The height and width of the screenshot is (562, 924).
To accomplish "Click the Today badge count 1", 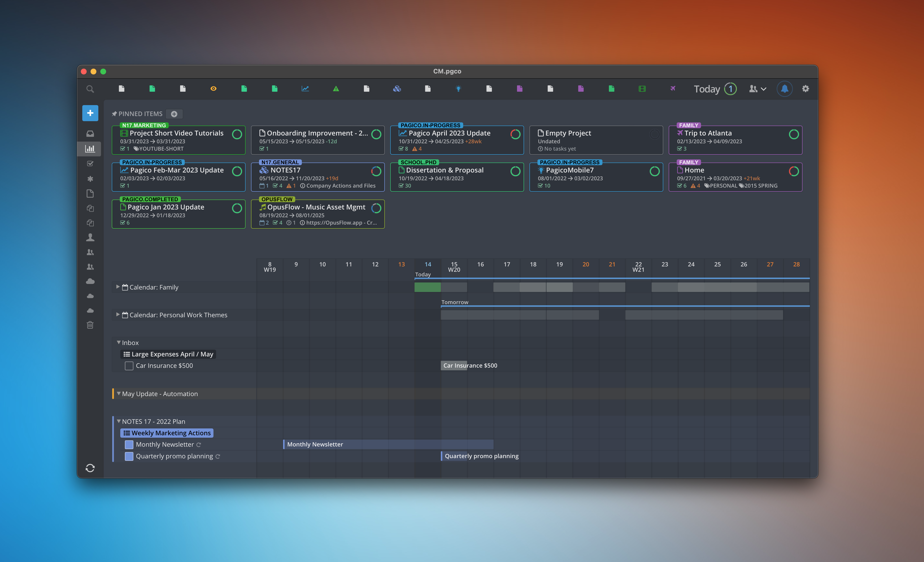I will click(730, 89).
